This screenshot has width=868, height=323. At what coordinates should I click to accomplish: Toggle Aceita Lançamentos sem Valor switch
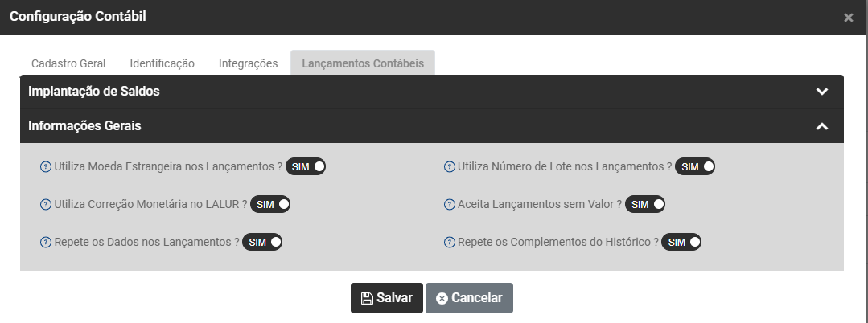pos(645,204)
